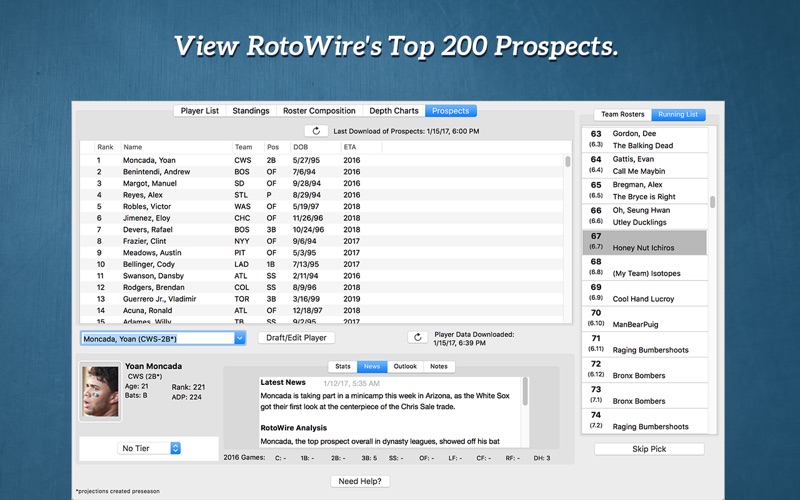Open the player selector combo box arrow
Image resolution: width=800 pixels, height=500 pixels.
pos(240,338)
